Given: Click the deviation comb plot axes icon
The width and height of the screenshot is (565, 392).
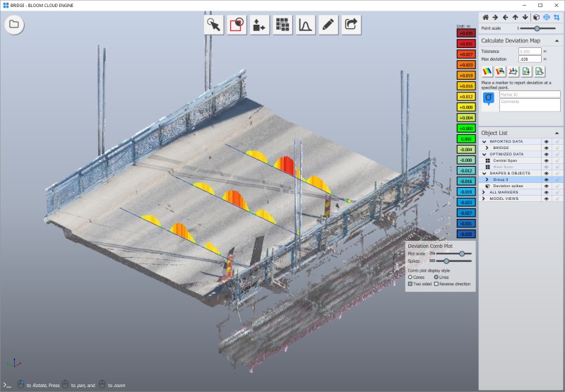Looking at the screenshot, I should point(513,71).
